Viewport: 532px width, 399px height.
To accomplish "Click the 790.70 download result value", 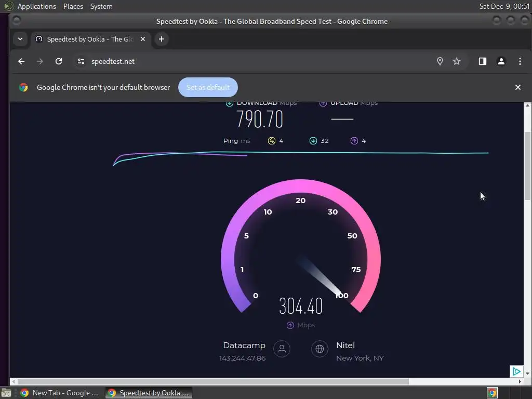I will (260, 119).
